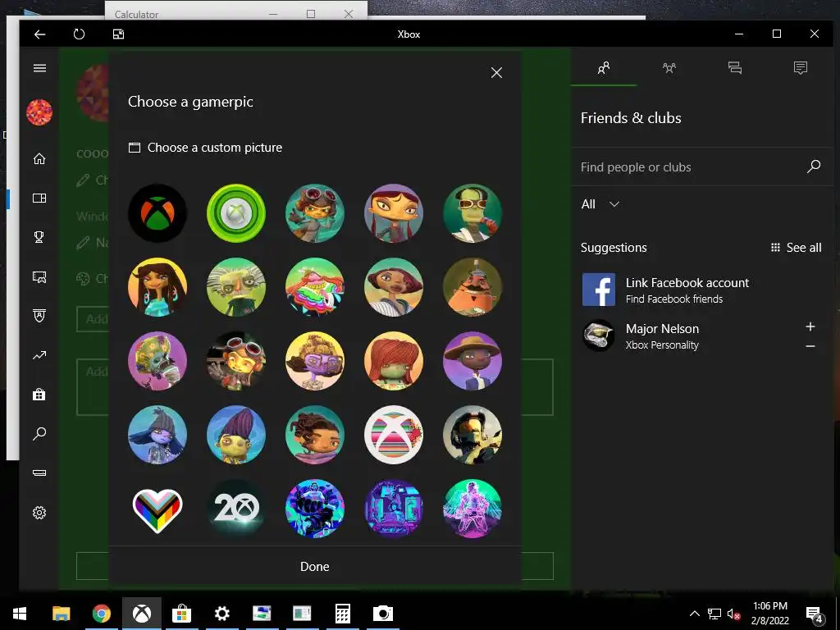Open the hamburger menu in Xbox sidebar
The height and width of the screenshot is (630, 840).
click(x=39, y=68)
